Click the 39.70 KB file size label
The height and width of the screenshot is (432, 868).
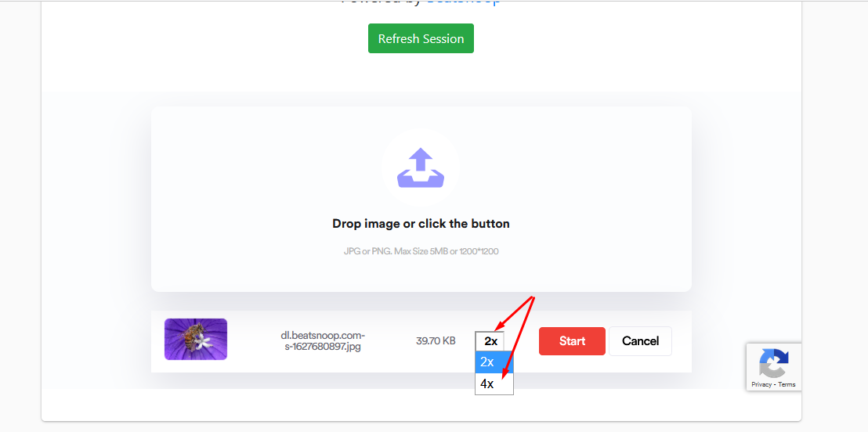click(436, 340)
